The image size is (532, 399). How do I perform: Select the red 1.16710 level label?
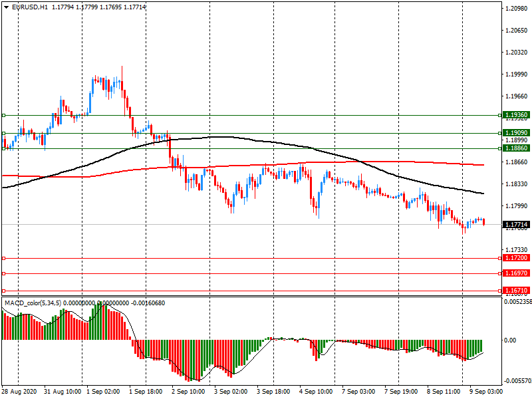coord(516,291)
